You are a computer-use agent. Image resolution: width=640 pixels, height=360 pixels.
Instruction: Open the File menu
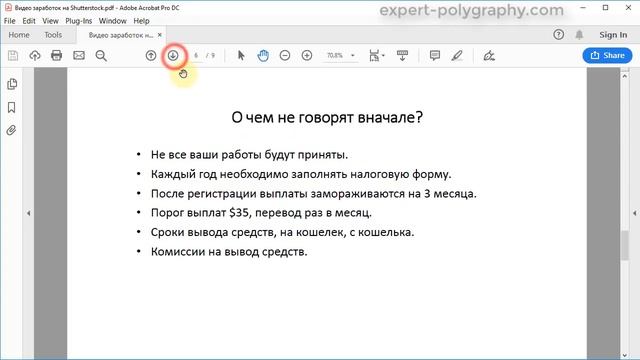pyautogui.click(x=9, y=21)
